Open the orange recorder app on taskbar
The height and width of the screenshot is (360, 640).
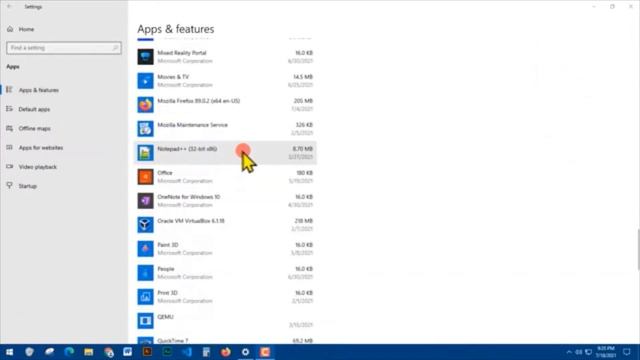(265, 352)
